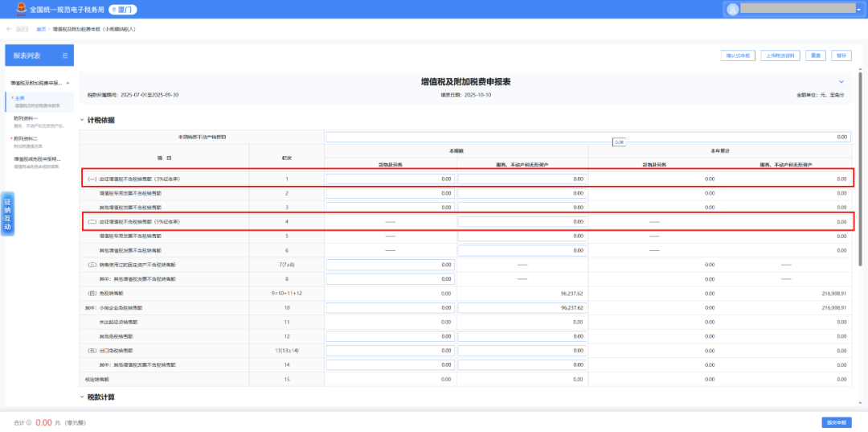Click the info icon beside 合计
This screenshot has width=868, height=432.
point(29,422)
